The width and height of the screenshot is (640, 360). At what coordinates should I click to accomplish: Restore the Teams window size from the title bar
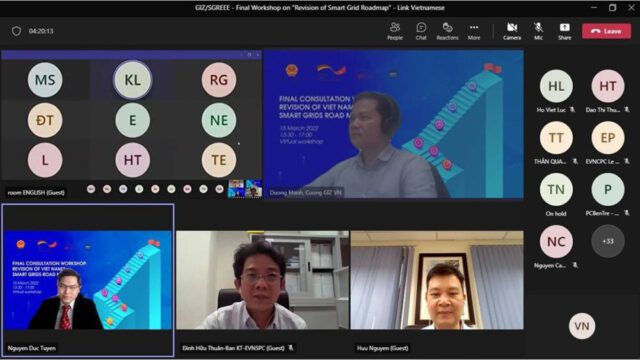pyautogui.click(x=612, y=7)
